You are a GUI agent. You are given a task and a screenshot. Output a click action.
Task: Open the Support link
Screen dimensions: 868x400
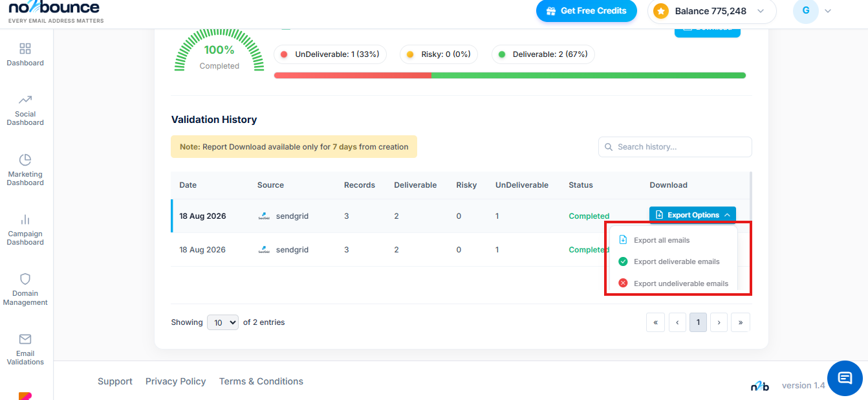115,381
